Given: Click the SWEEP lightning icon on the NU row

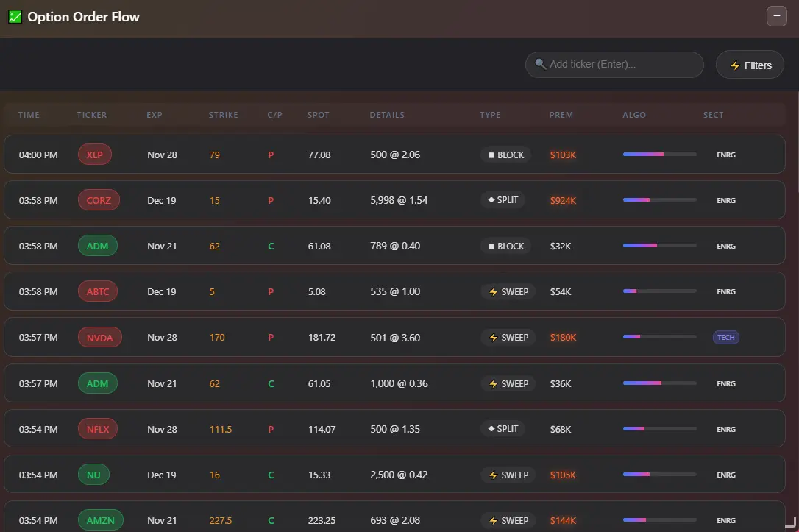Looking at the screenshot, I should (494, 475).
